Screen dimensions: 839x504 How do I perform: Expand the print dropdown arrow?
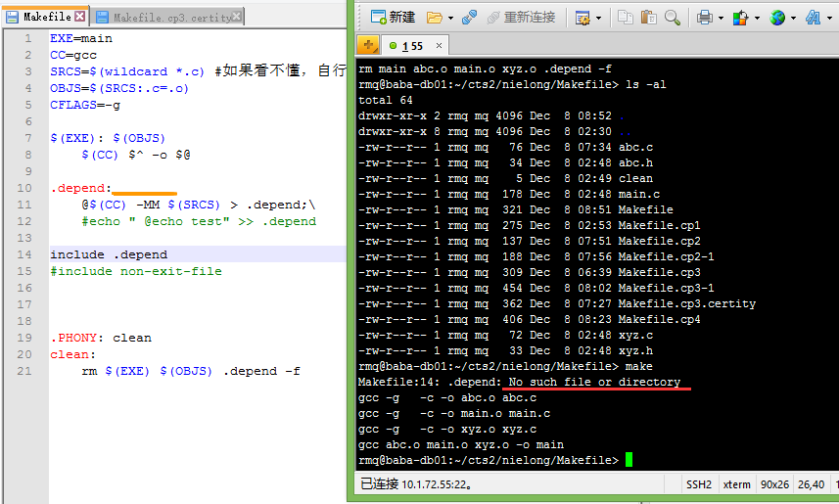(x=721, y=19)
